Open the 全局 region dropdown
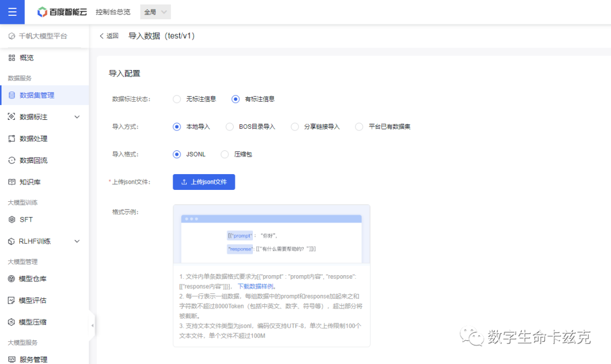611x364 pixels. coord(156,12)
